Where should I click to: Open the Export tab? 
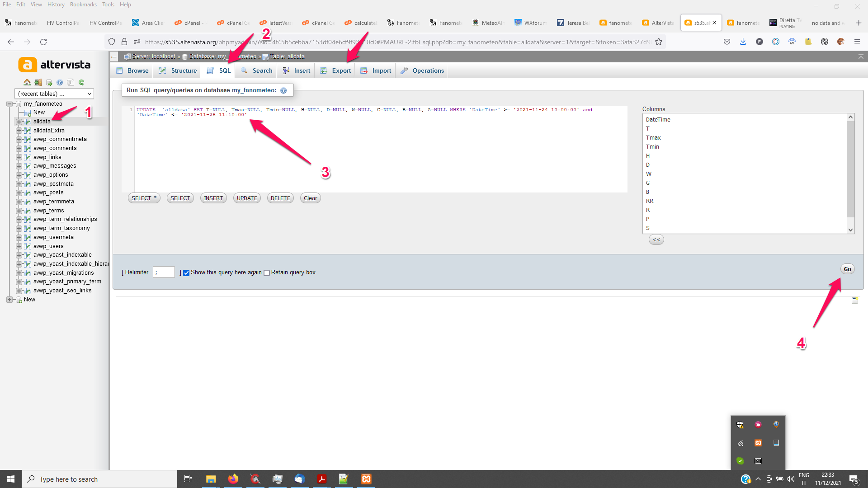pos(335,70)
